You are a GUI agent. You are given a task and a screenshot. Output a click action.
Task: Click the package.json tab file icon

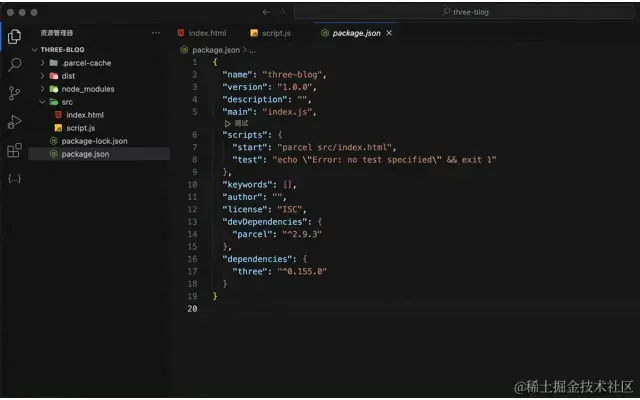[325, 33]
